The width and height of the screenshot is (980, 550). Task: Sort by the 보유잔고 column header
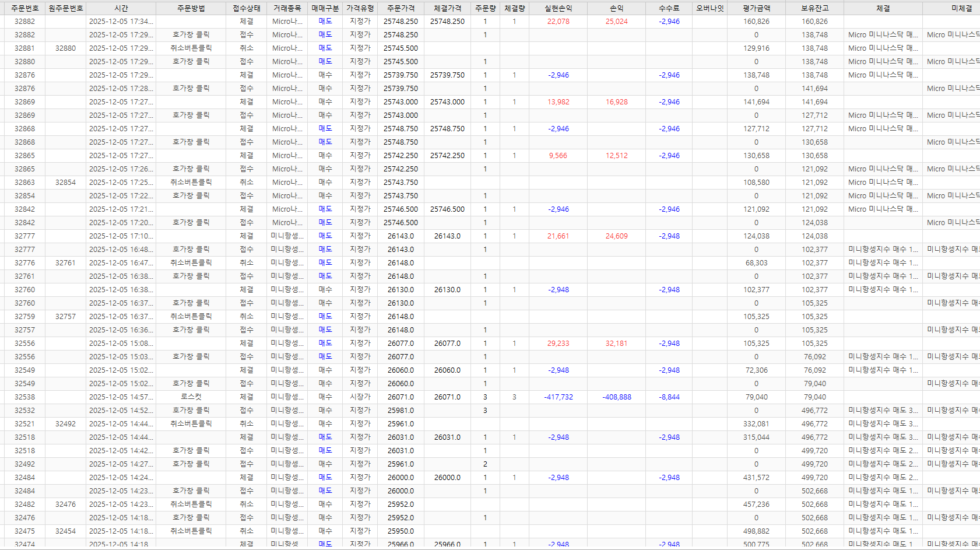pyautogui.click(x=814, y=8)
